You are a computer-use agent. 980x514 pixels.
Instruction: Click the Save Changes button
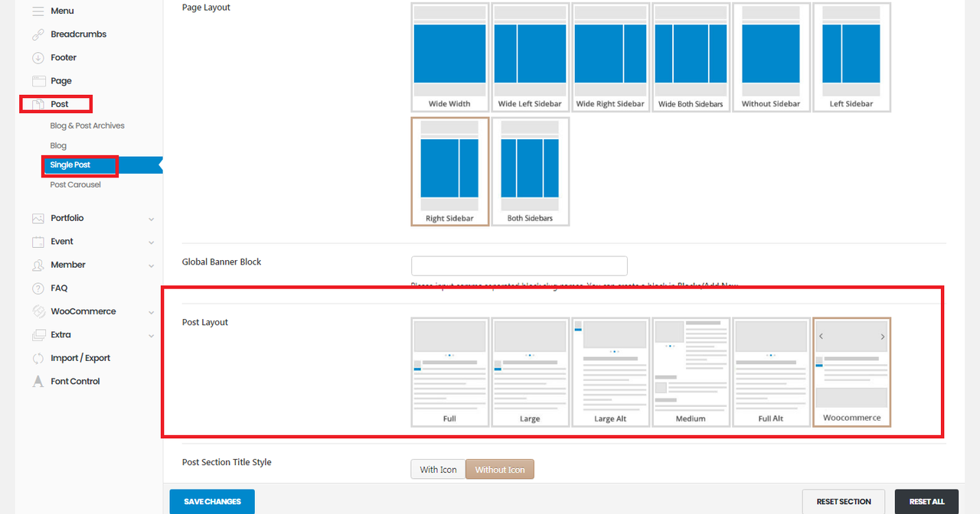[x=212, y=502]
